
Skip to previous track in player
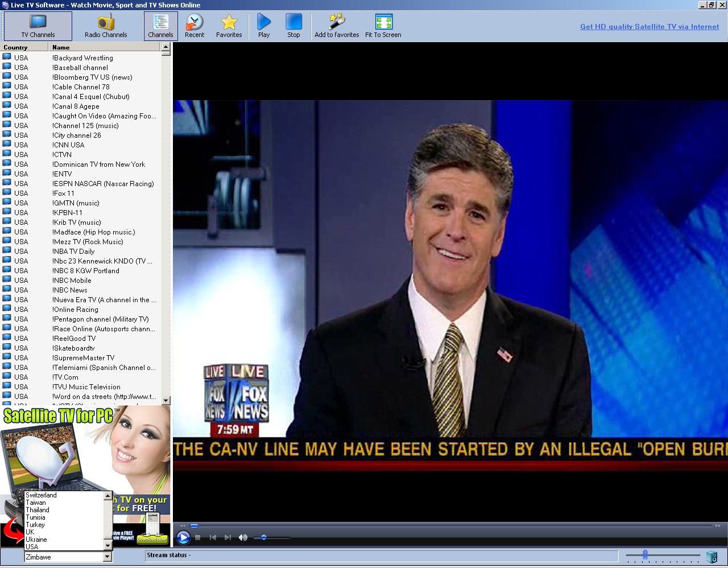213,537
